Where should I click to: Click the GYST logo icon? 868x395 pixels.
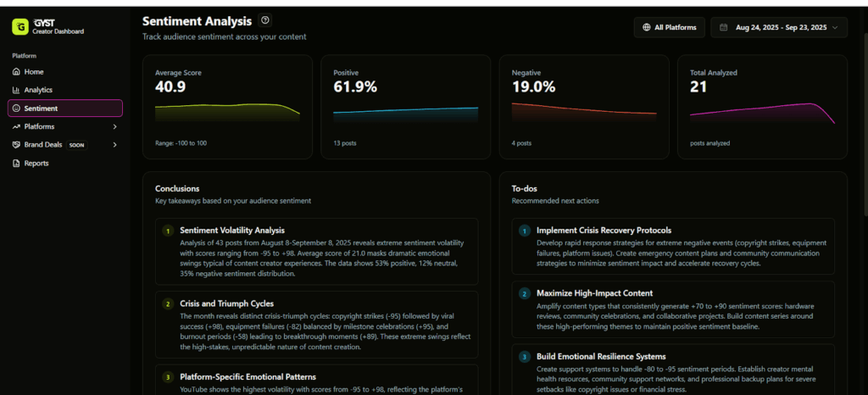19,28
